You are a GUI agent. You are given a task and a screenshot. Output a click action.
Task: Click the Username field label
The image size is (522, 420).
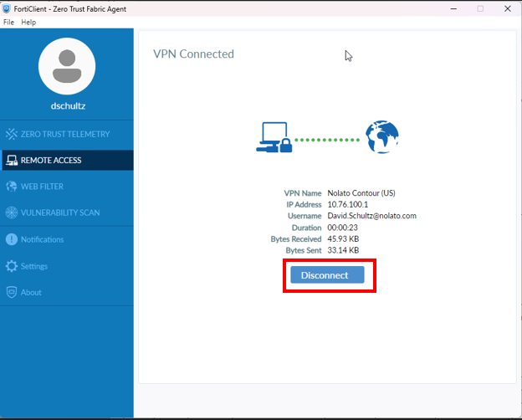click(304, 216)
